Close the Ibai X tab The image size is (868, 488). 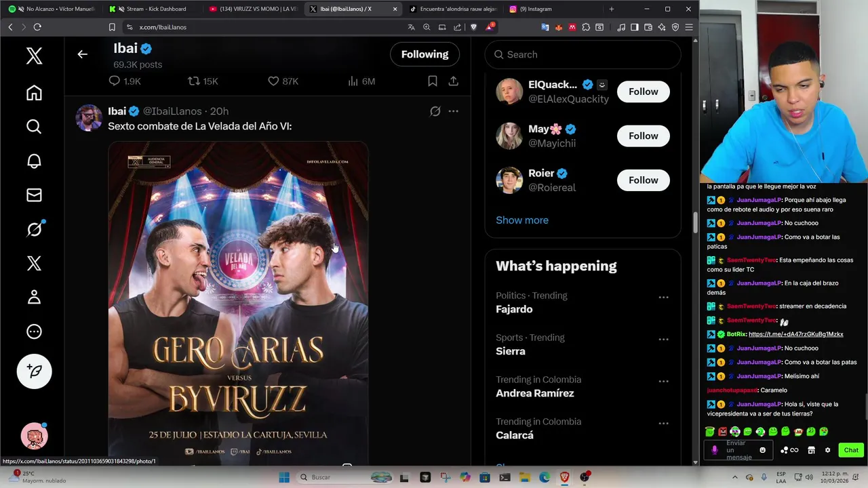[x=395, y=9]
